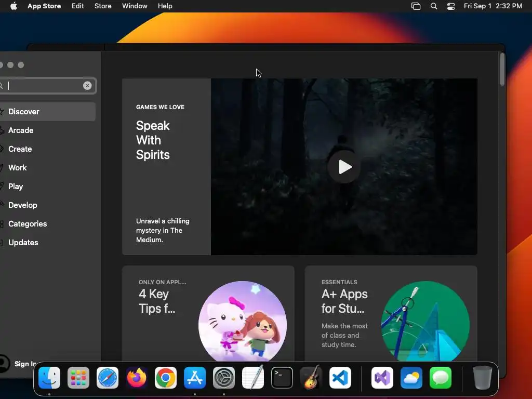Open Launchpad in the Dock
The width and height of the screenshot is (532, 399).
point(78,378)
